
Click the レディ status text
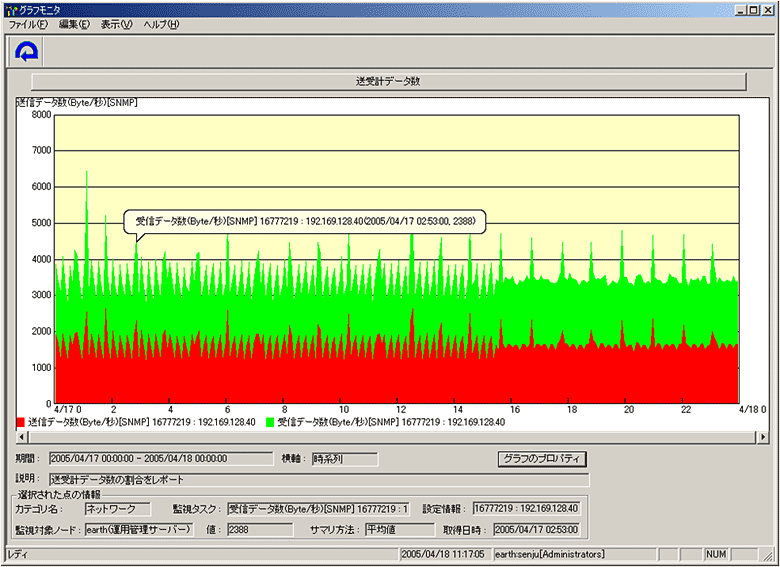point(18,555)
